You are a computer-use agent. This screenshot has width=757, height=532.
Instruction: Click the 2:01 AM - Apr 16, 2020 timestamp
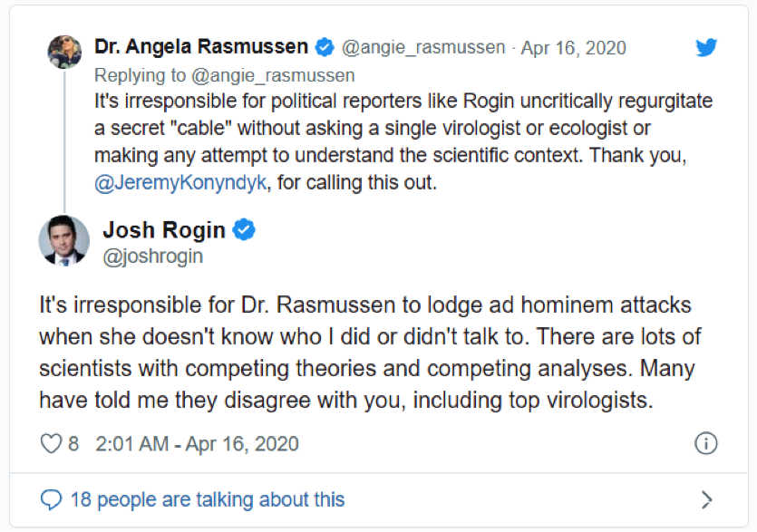tap(195, 444)
